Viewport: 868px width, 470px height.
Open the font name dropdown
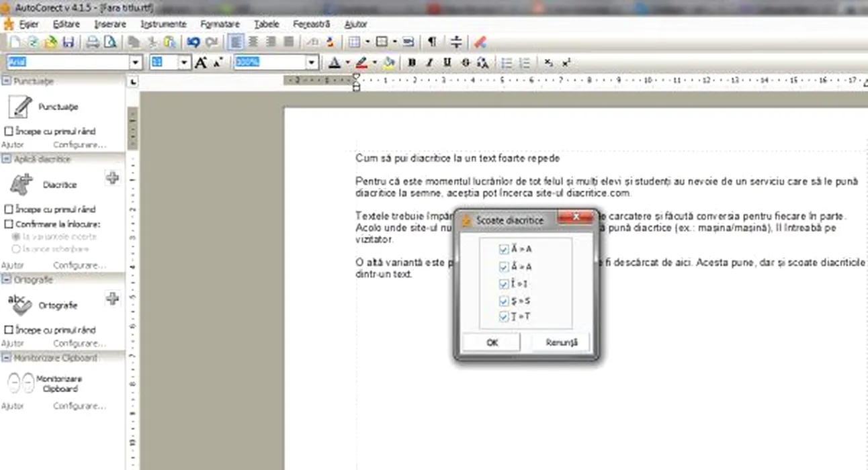136,62
